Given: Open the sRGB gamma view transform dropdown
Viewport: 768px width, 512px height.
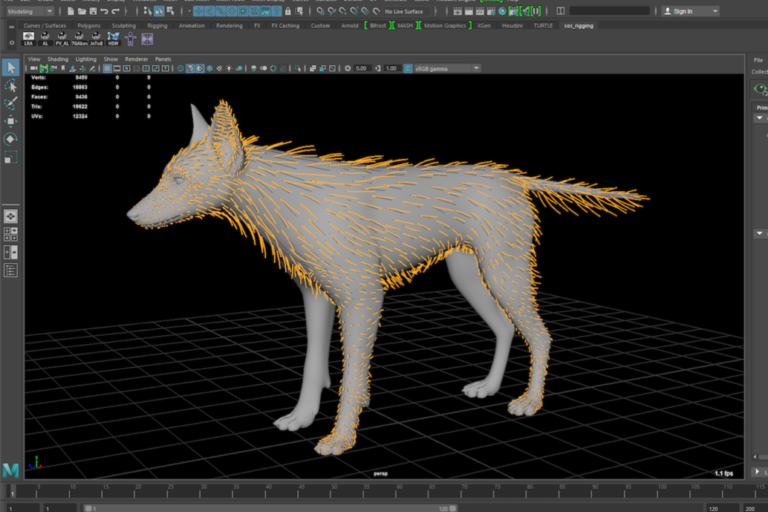Looking at the screenshot, I should pos(447,68).
